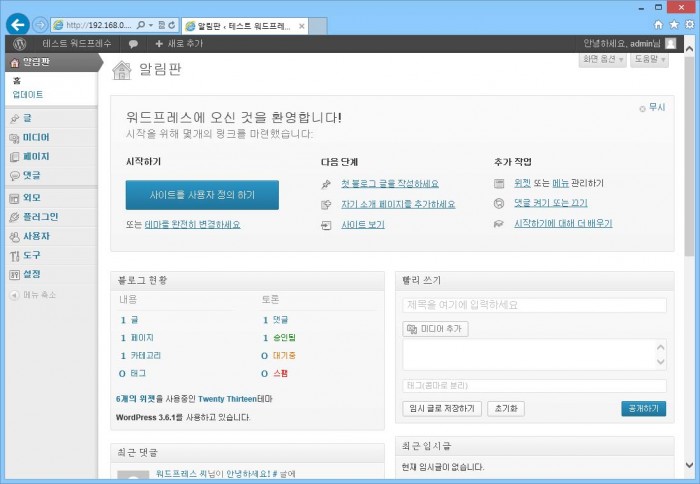Click the widget icon before 위젯 link
Viewport: 700px width, 484px height.
(499, 184)
